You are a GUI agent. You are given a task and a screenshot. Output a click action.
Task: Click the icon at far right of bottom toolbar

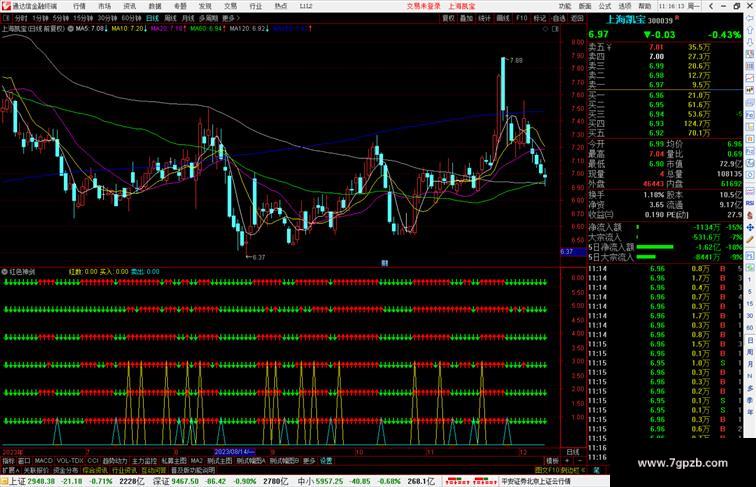pos(596,470)
